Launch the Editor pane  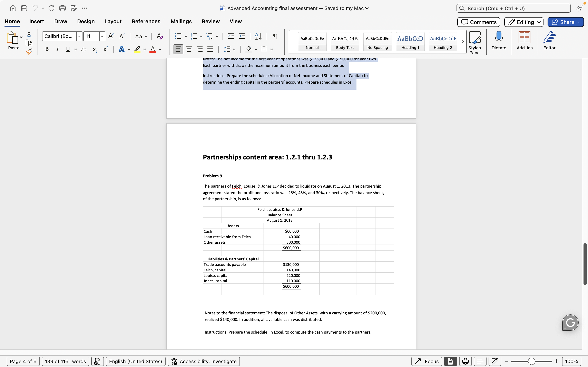click(x=549, y=42)
